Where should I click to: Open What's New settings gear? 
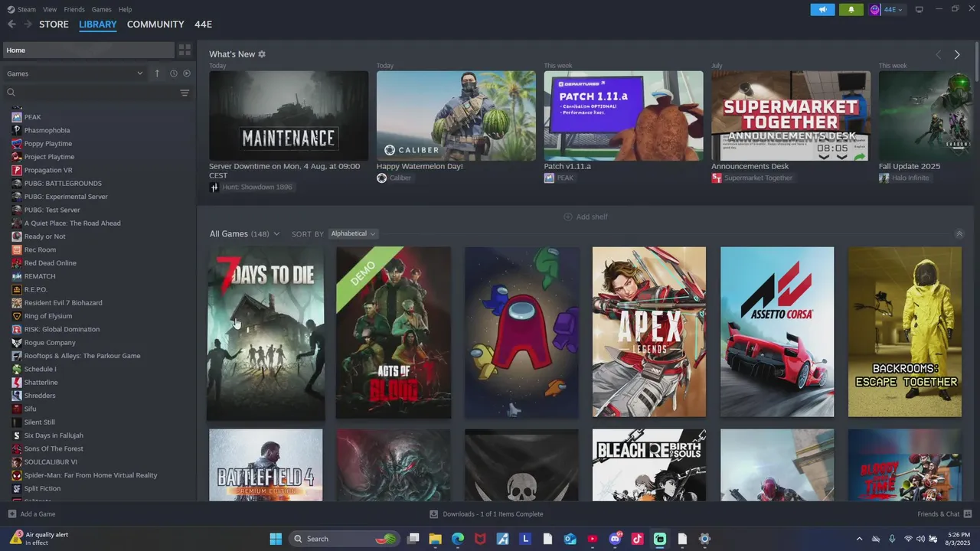point(262,54)
